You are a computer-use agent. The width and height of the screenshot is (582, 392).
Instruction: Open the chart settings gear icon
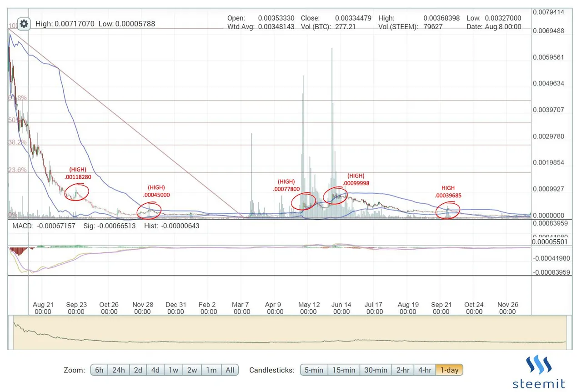pos(24,24)
